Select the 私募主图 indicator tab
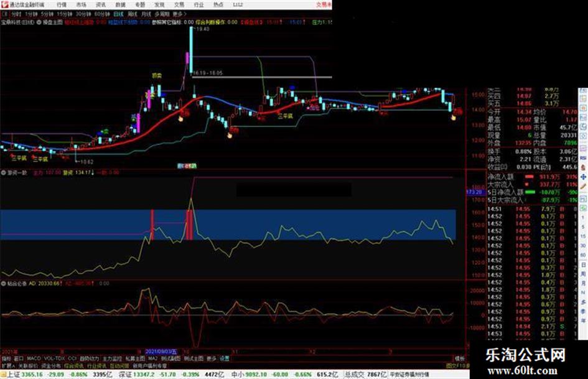This screenshot has height=379, width=588. coord(135,358)
